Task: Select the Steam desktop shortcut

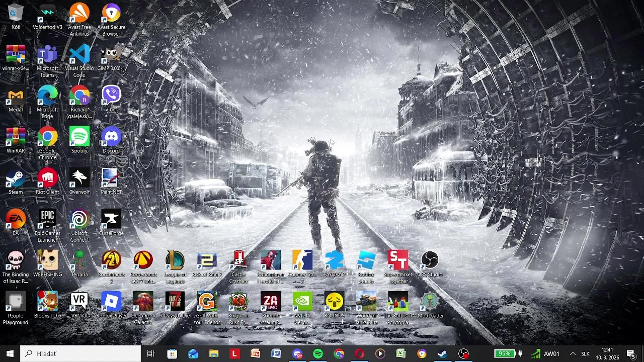Action: (16, 182)
